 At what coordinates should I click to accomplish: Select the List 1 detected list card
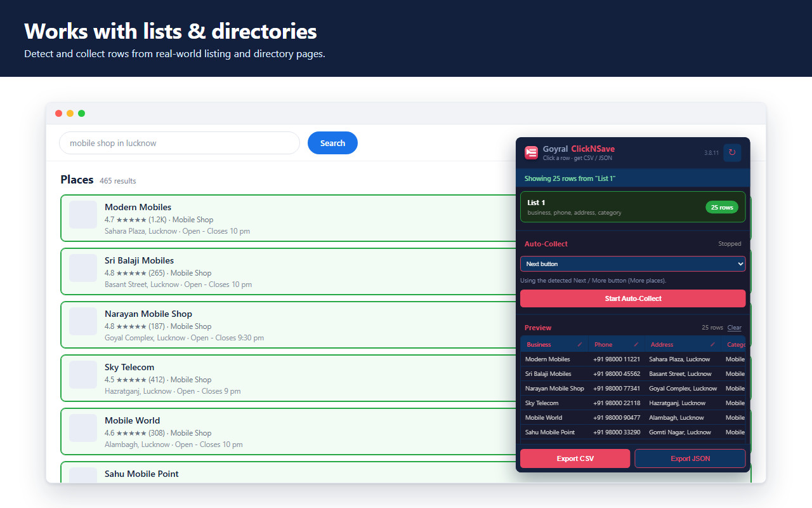tap(632, 207)
